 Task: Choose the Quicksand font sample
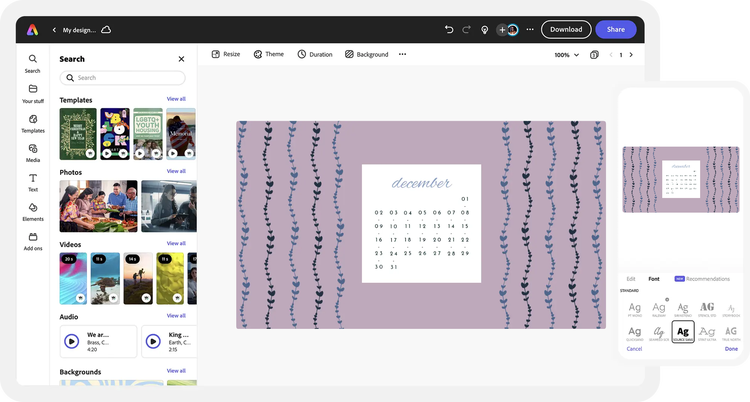click(635, 333)
